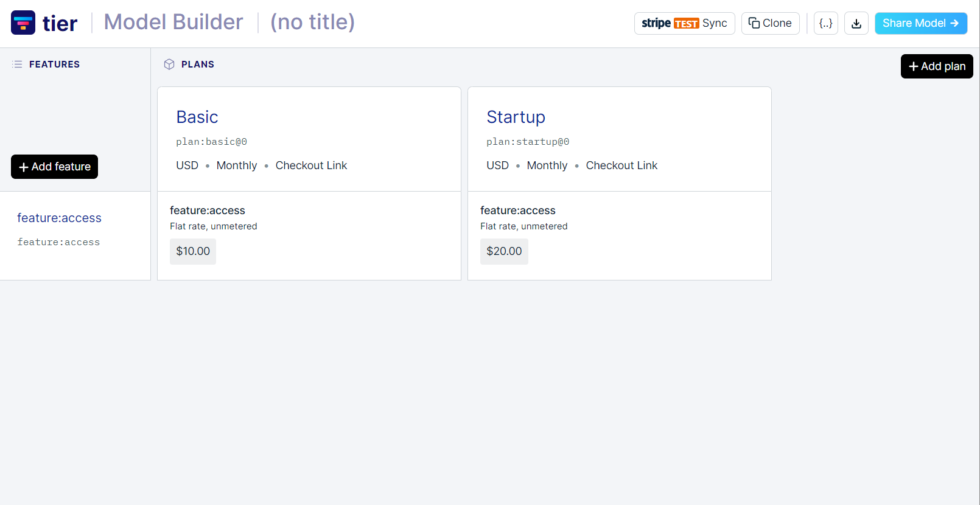The image size is (980, 505).
Task: Edit the $20.00 price on Startup
Action: [504, 251]
